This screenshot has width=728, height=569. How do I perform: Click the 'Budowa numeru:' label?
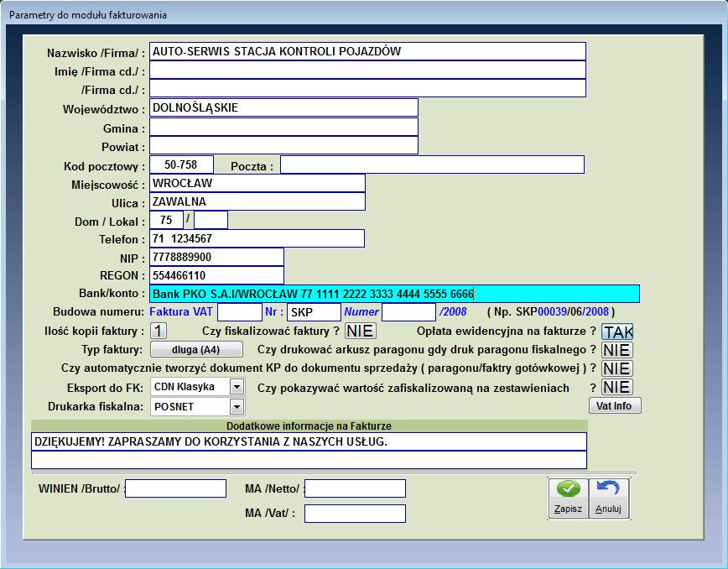[98, 311]
